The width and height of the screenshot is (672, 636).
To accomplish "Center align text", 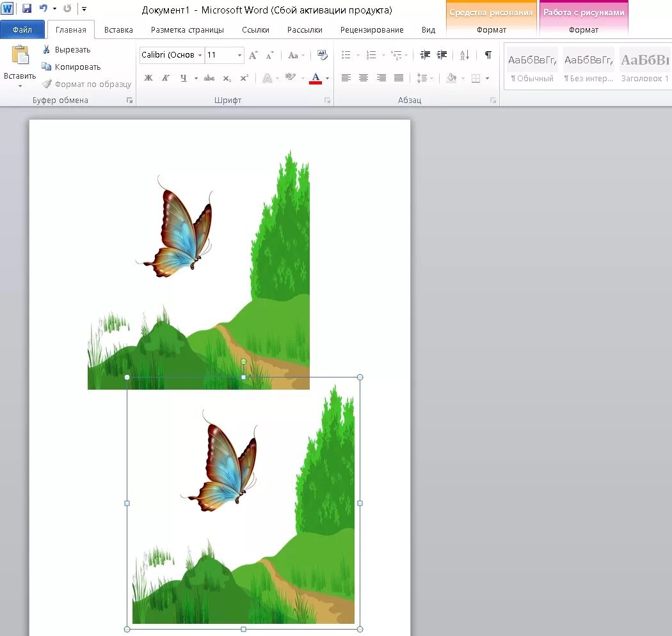I will [x=364, y=78].
